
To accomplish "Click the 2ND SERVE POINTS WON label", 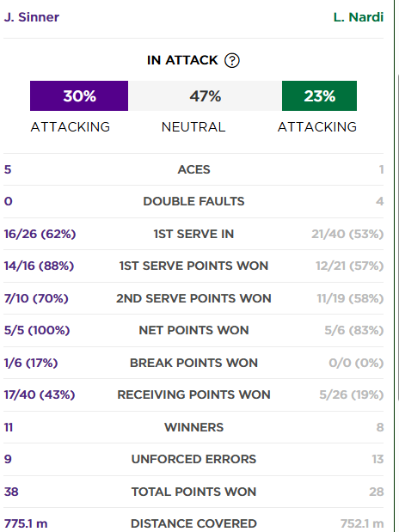I will coord(193,298).
